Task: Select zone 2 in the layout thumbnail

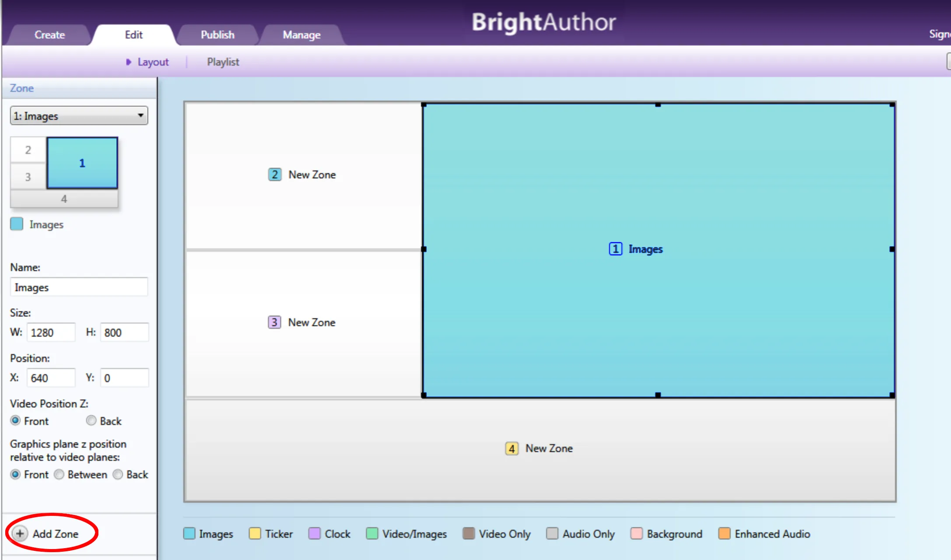Action: click(x=28, y=150)
